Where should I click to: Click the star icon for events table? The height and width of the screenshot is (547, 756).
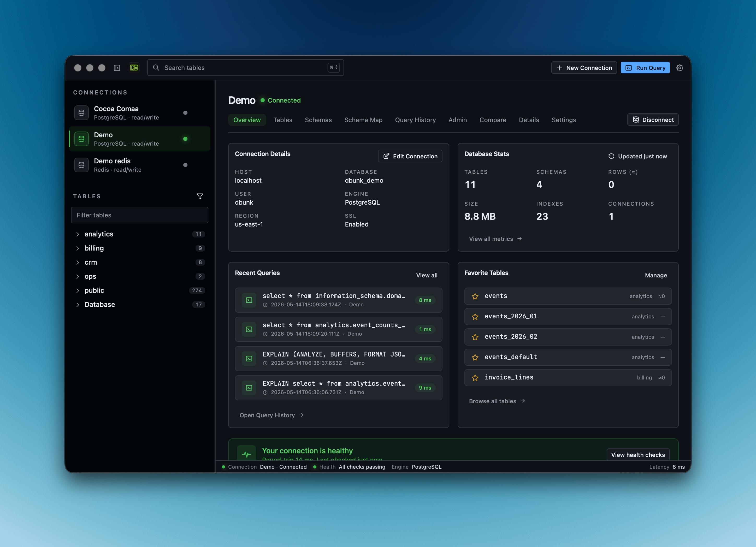475,296
